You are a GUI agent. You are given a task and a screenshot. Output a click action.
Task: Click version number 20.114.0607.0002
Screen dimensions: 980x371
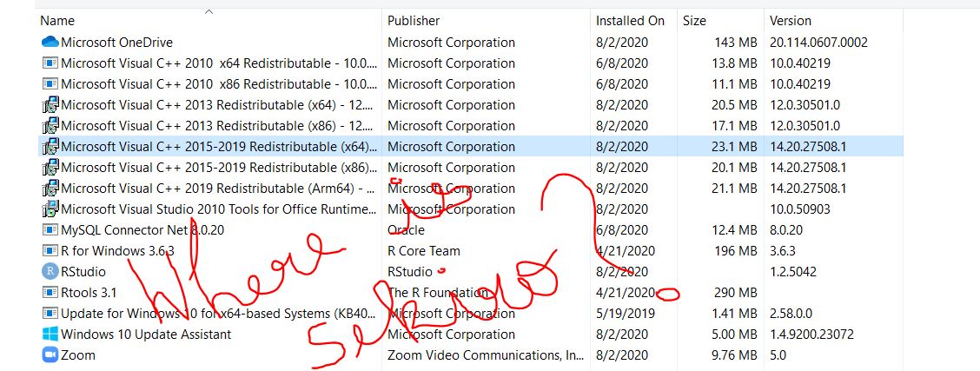pos(818,42)
